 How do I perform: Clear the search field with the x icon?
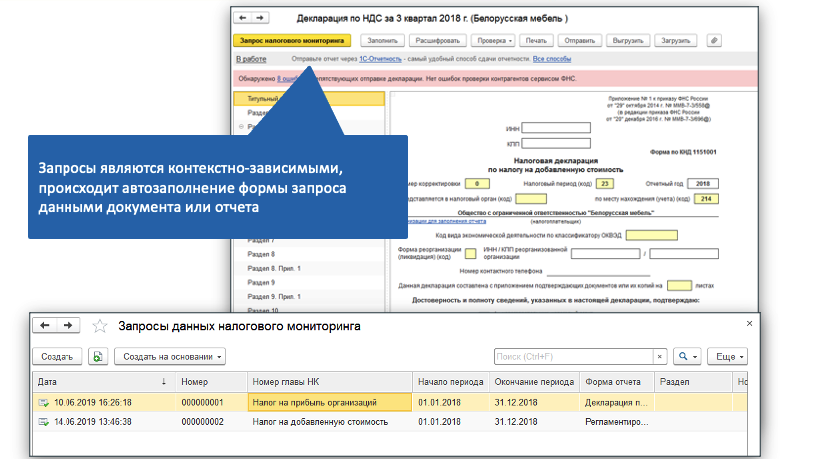(659, 356)
